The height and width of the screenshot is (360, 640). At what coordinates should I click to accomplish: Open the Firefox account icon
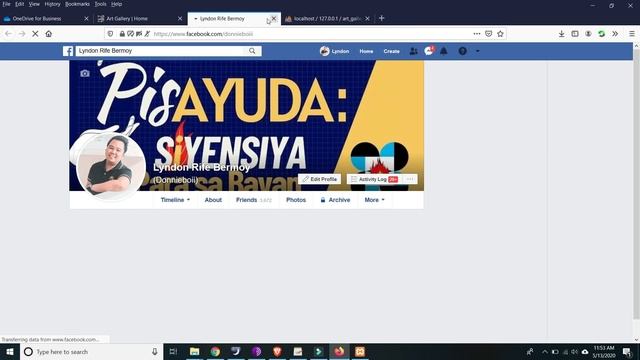click(588, 34)
